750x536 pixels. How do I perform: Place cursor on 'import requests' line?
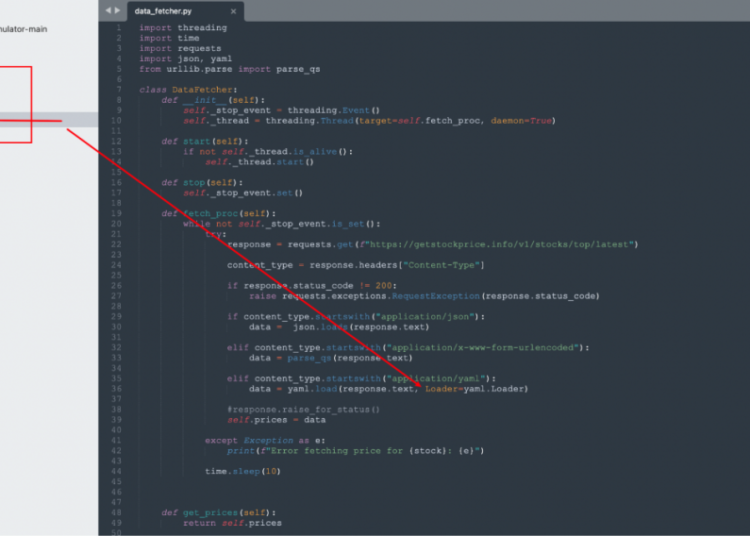click(x=180, y=48)
